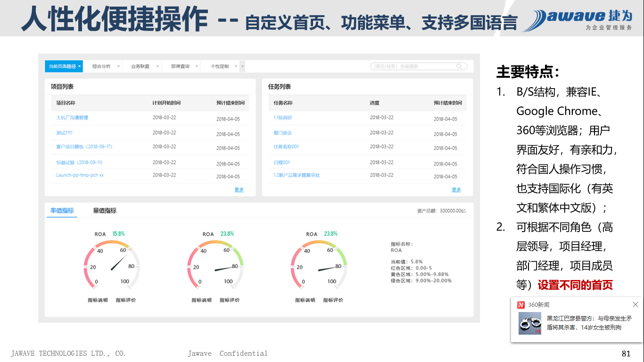Close the 个性定制 tab with its X
This screenshot has height=362, width=644.
click(x=236, y=66)
